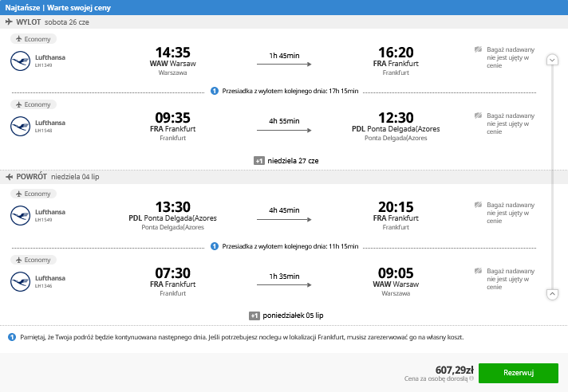Click the 1h 45min flight duration
This screenshot has height=392, width=568.
coord(284,56)
